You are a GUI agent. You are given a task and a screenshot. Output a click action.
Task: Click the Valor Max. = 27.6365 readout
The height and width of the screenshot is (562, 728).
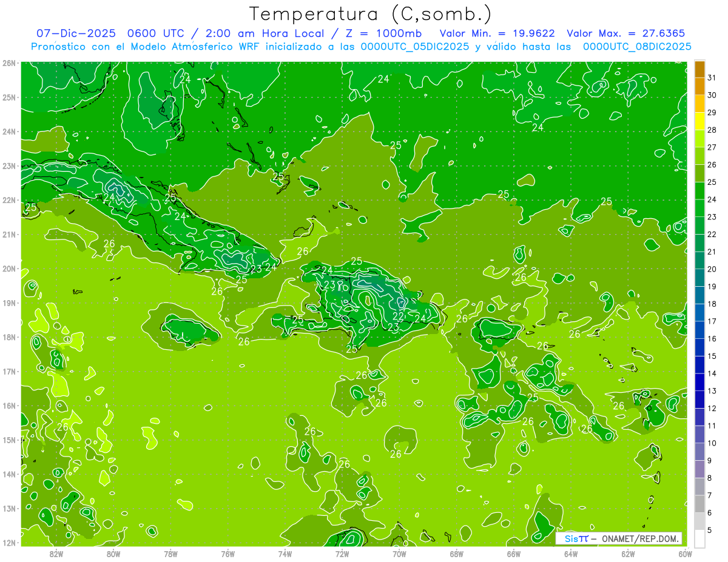[626, 33]
